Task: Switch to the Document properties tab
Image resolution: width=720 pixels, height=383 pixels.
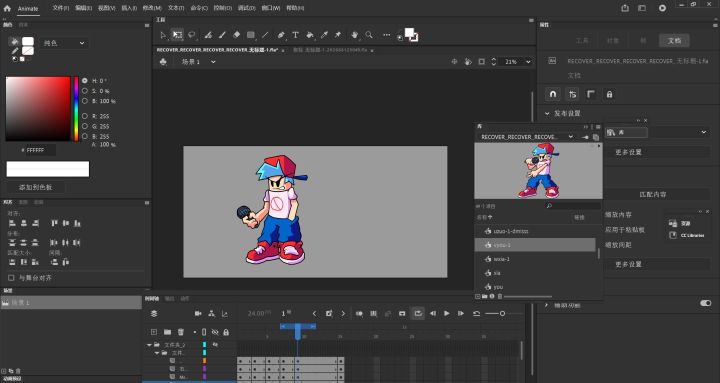Action: [674, 41]
